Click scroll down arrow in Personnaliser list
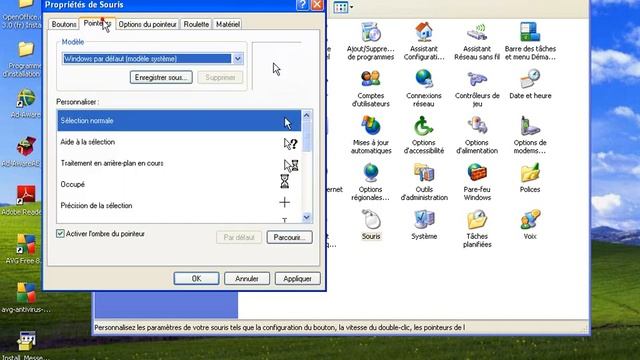Viewport: 640px width, 360px height. (x=307, y=218)
